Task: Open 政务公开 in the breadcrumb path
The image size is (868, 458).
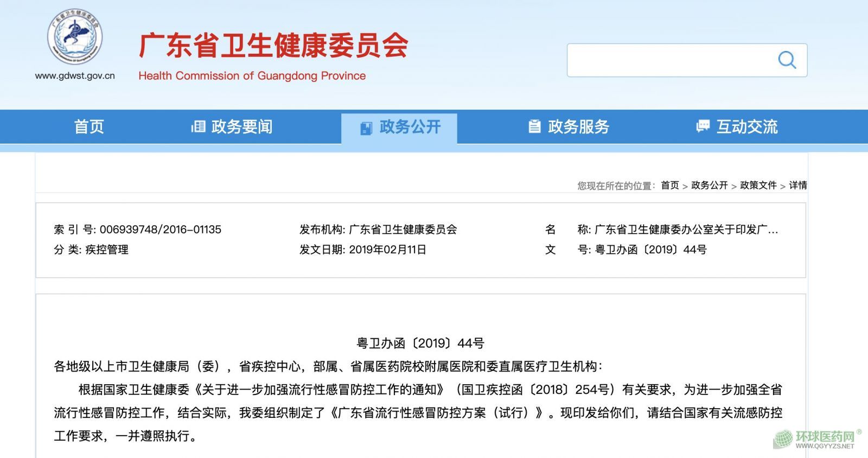Action: (709, 185)
